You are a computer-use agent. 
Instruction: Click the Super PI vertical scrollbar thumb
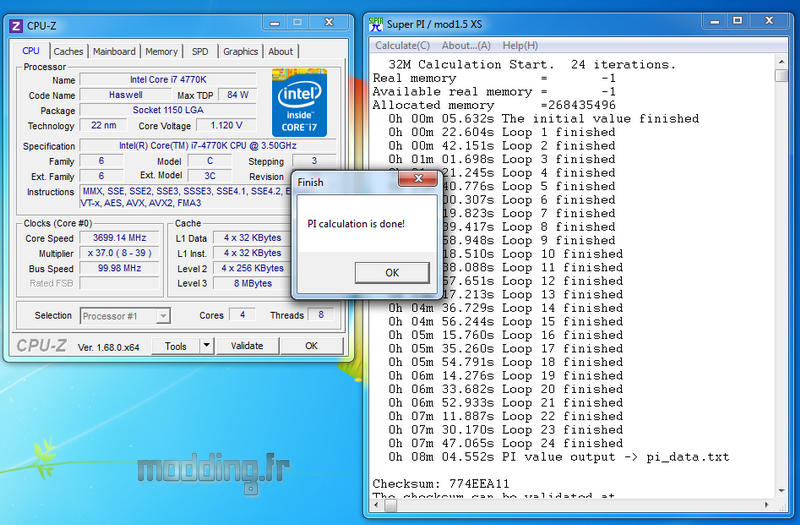pos(781,76)
